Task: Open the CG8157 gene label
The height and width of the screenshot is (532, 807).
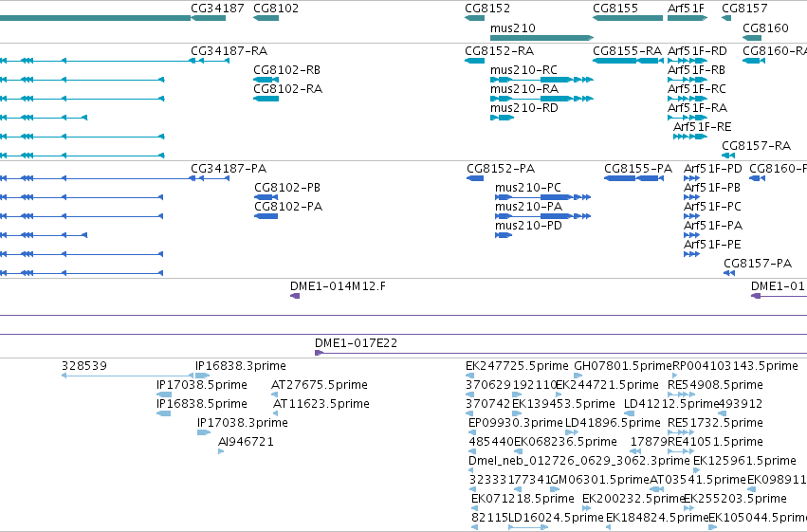Action: [744, 9]
